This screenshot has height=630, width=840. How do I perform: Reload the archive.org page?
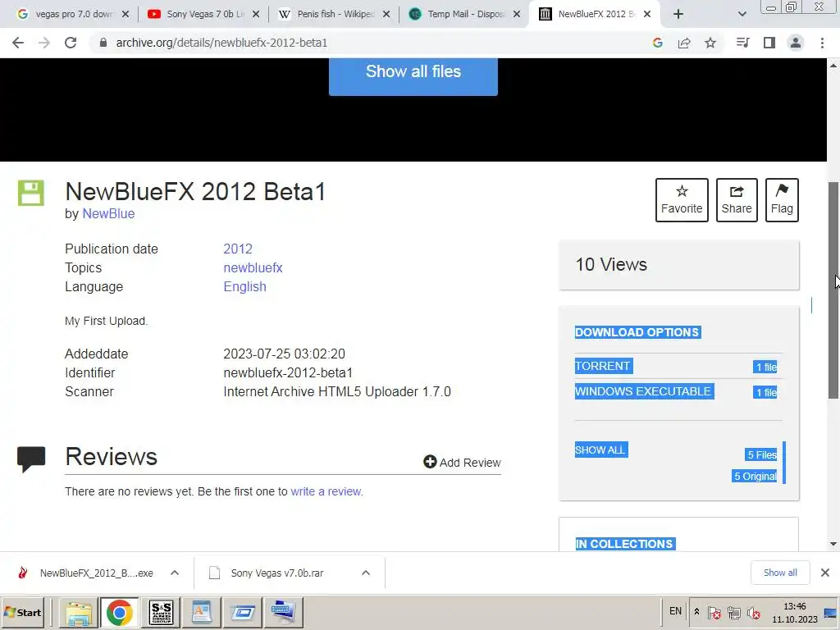pos(71,43)
